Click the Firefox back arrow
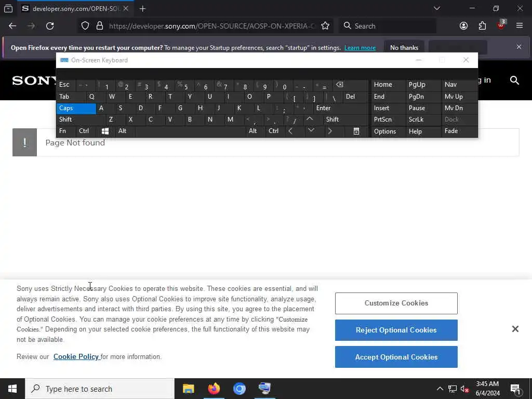Viewport: 532px width, 399px height. pyautogui.click(x=12, y=26)
